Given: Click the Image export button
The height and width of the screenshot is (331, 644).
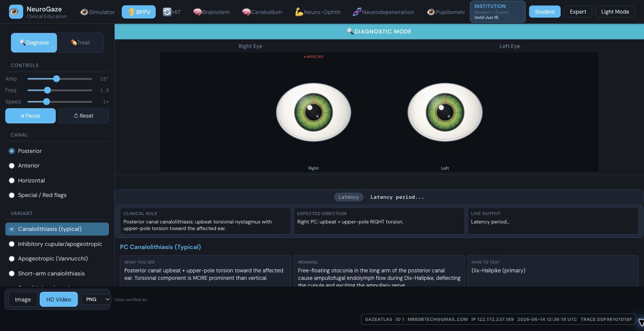Looking at the screenshot, I should [x=23, y=299].
